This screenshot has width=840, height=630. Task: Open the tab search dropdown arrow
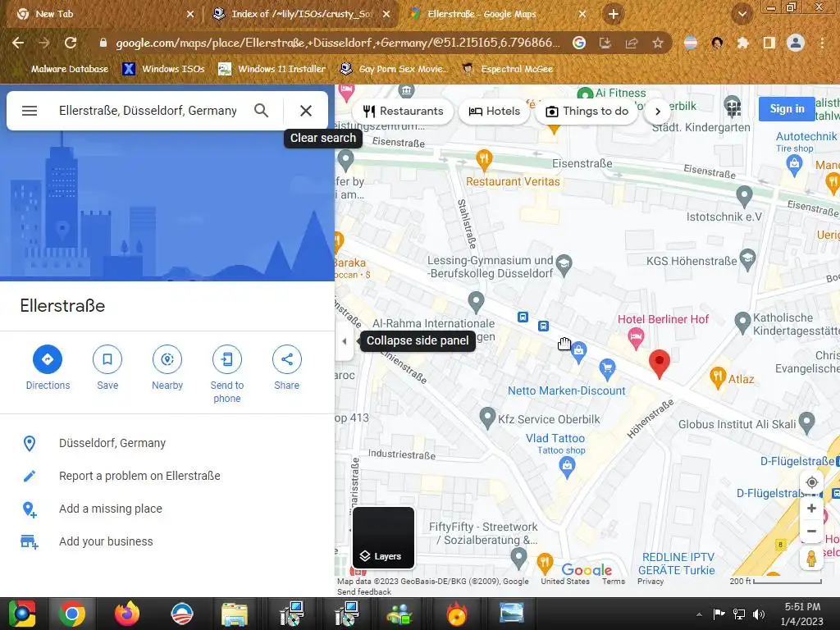pyautogui.click(x=742, y=14)
